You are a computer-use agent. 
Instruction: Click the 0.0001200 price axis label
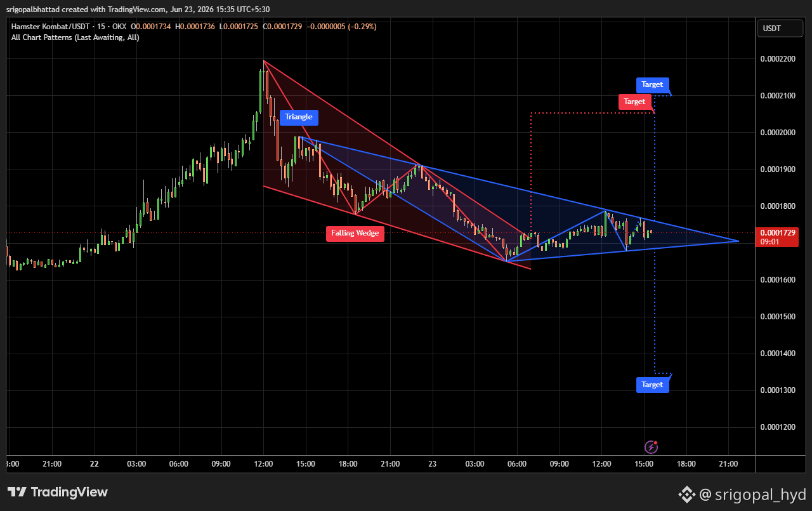coord(777,427)
